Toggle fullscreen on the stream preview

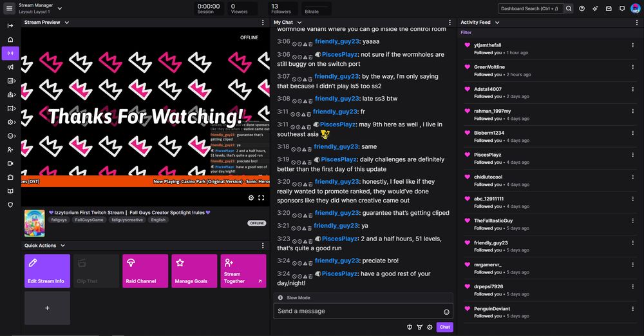[x=261, y=198]
